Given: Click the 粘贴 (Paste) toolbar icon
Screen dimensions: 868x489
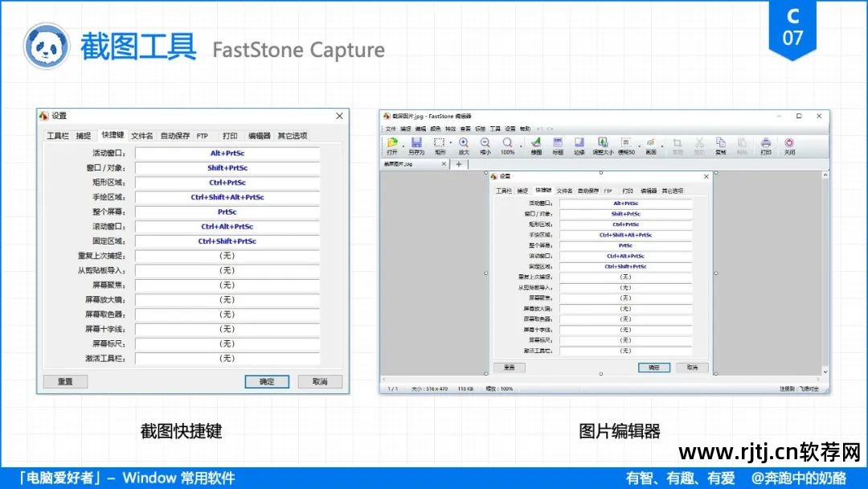Looking at the screenshot, I should [x=742, y=143].
